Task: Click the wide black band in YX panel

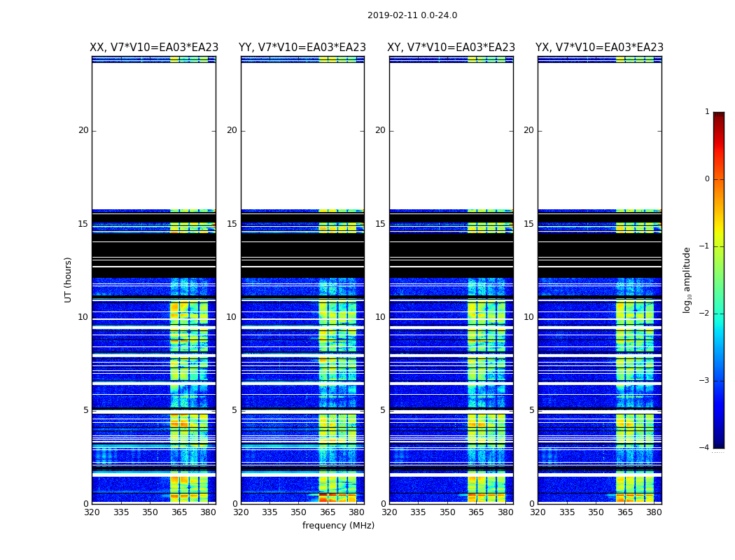Action: (x=599, y=255)
